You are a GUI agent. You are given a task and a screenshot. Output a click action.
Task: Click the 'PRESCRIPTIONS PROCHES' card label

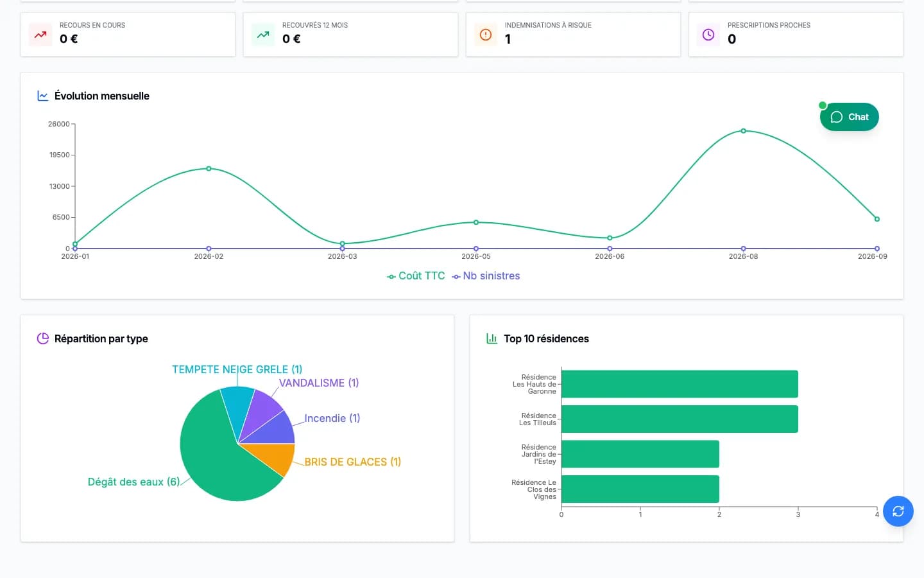(769, 25)
